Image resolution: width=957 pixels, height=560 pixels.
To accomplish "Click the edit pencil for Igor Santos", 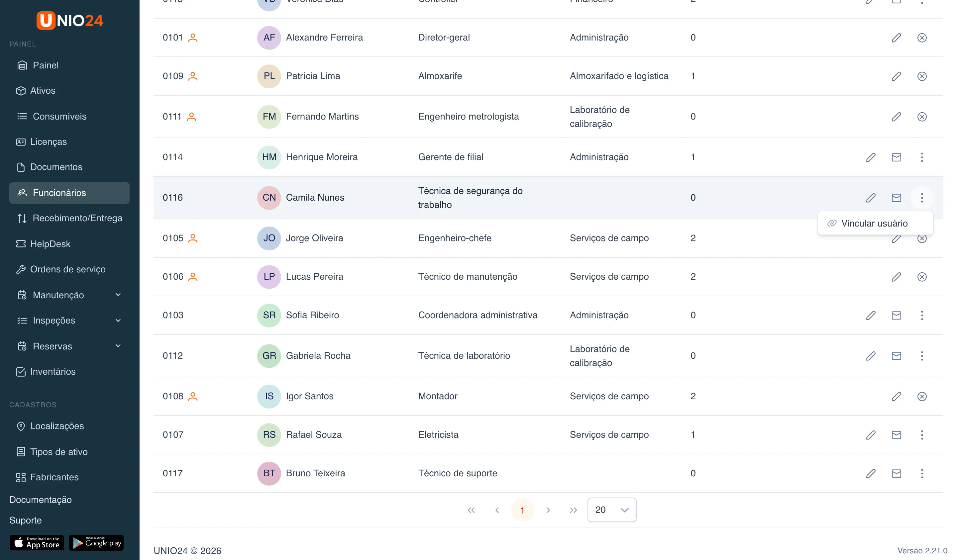I will coord(896,396).
